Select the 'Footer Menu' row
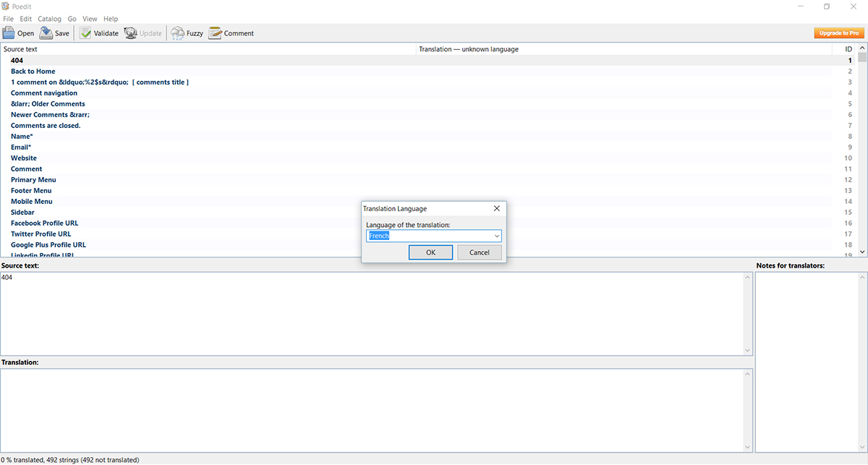Image resolution: width=868 pixels, height=465 pixels. (x=428, y=191)
